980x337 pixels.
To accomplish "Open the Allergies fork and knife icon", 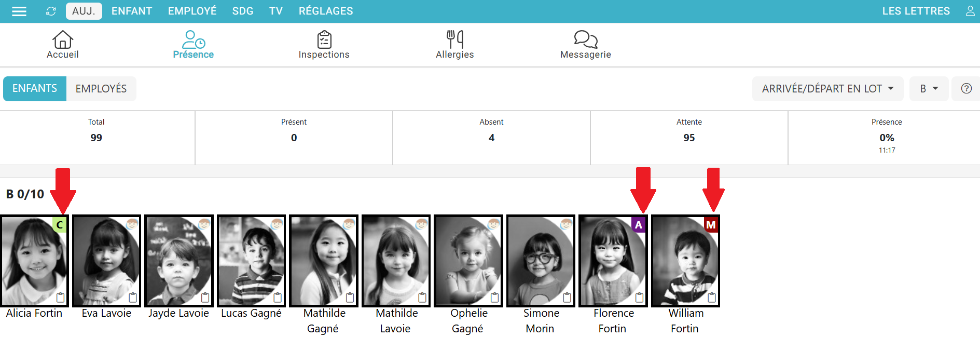I will point(455,39).
